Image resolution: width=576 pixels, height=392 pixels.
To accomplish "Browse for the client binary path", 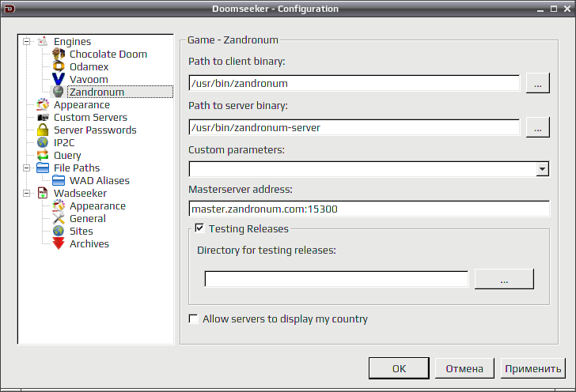I will point(538,83).
